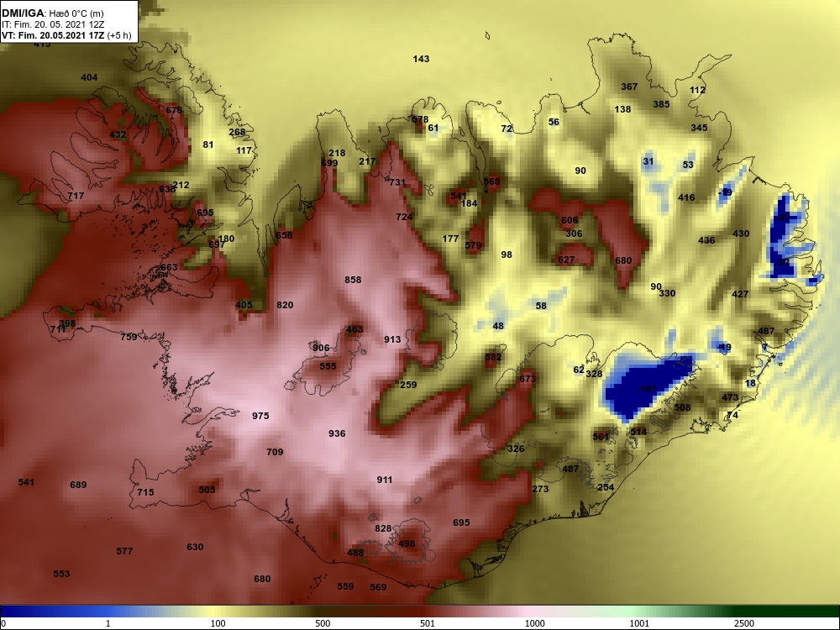The width and height of the screenshot is (840, 630).
Task: Select the map value '759'
Action: click(x=129, y=337)
